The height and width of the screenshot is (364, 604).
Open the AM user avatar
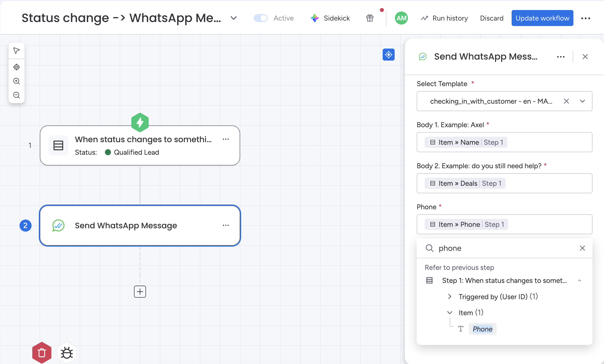click(x=401, y=18)
